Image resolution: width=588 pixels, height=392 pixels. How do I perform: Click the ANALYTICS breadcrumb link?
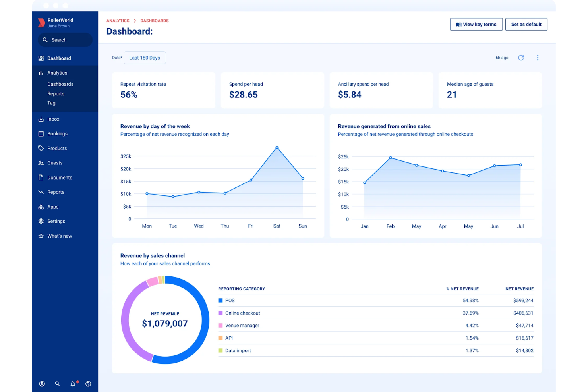pos(118,21)
